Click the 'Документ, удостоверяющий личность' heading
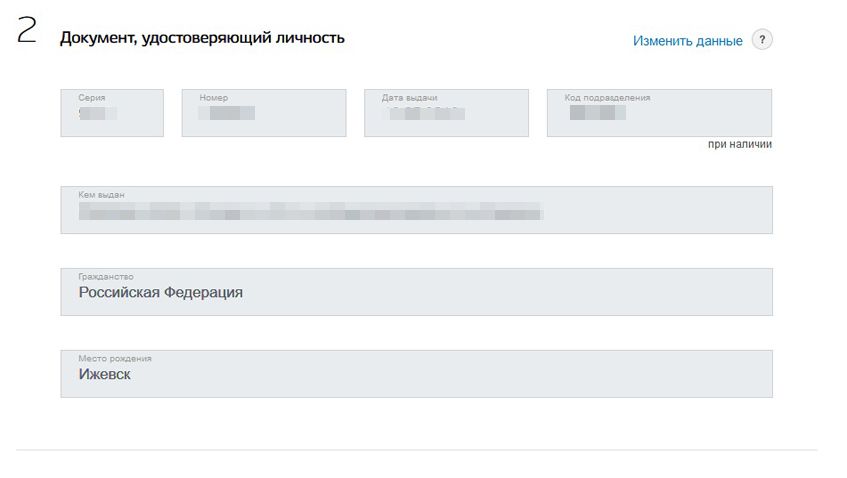This screenshot has height=478, width=847. coord(202,38)
